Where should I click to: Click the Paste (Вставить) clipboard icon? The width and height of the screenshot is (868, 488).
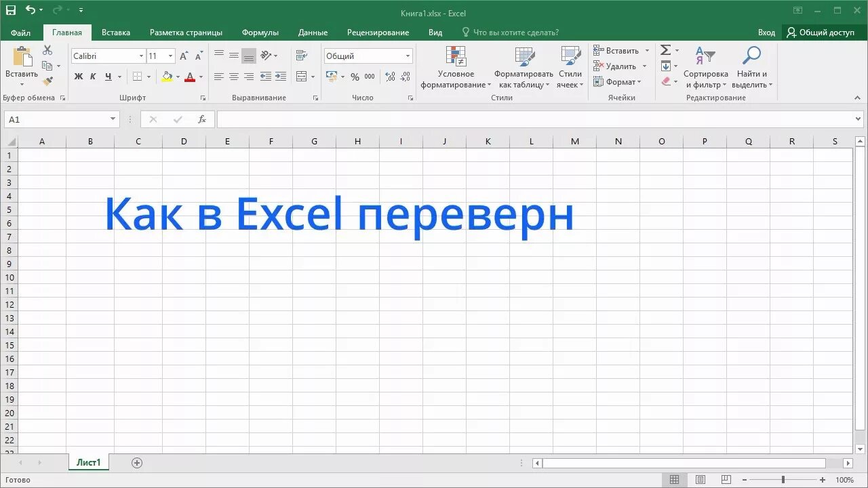22,57
